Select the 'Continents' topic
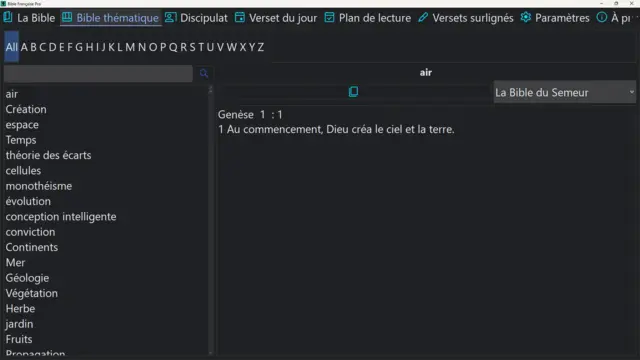This screenshot has height=360, width=640. coord(32,247)
